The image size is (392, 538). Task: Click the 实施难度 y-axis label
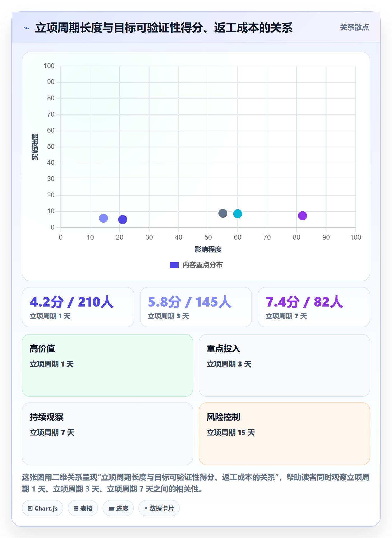click(x=35, y=147)
